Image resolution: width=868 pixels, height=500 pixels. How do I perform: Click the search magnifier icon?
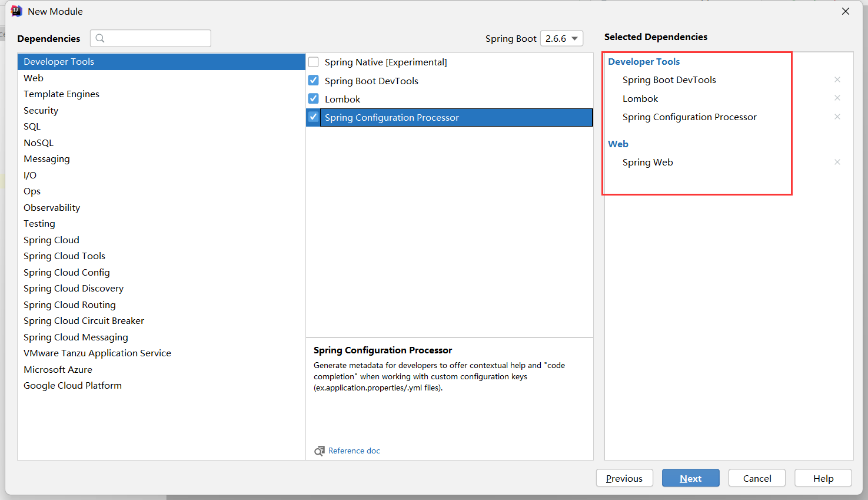coord(100,38)
